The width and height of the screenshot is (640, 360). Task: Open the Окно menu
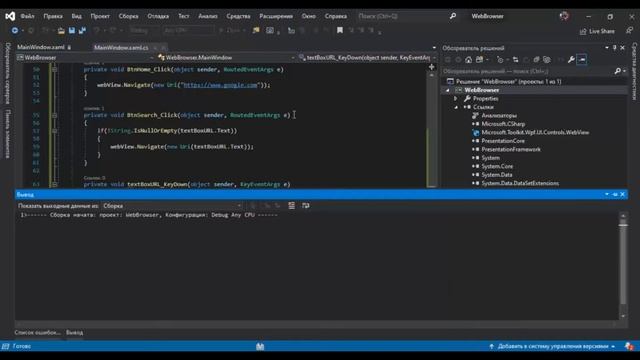pos(309,16)
